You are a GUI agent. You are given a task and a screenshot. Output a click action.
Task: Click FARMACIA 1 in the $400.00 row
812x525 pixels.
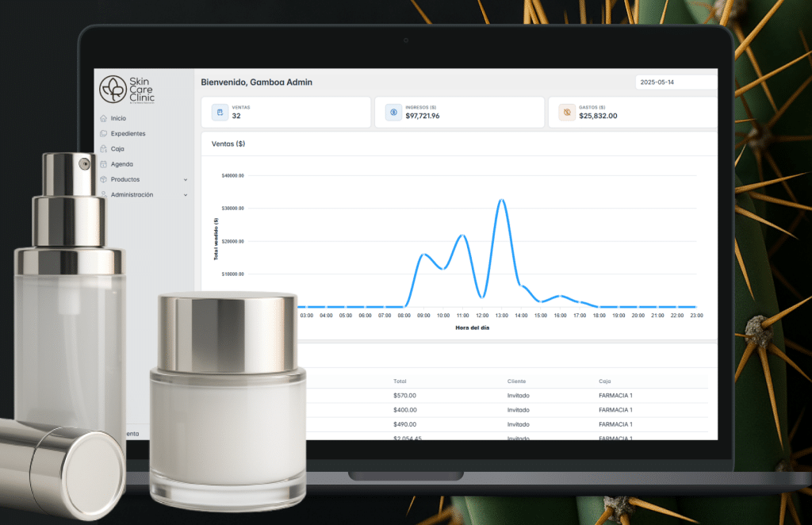click(x=615, y=410)
